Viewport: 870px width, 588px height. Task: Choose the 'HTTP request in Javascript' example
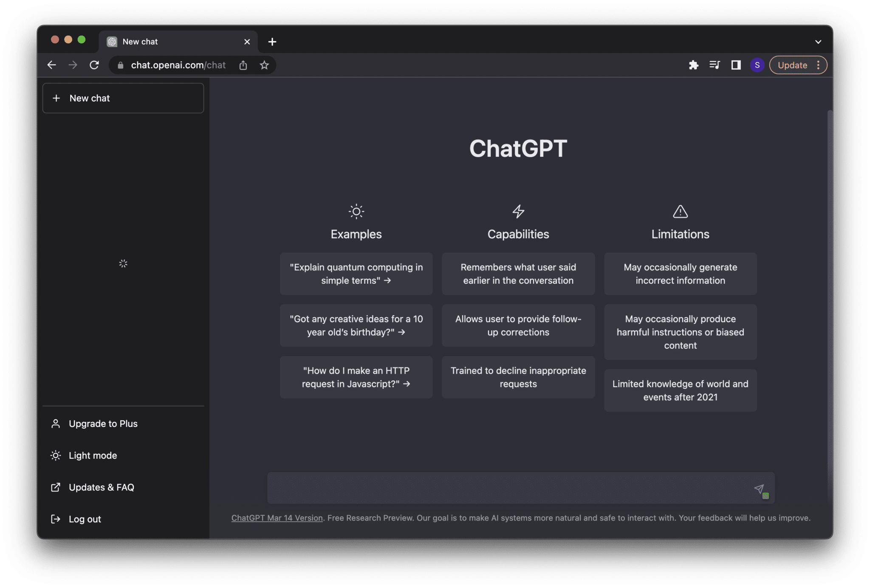[x=356, y=377]
